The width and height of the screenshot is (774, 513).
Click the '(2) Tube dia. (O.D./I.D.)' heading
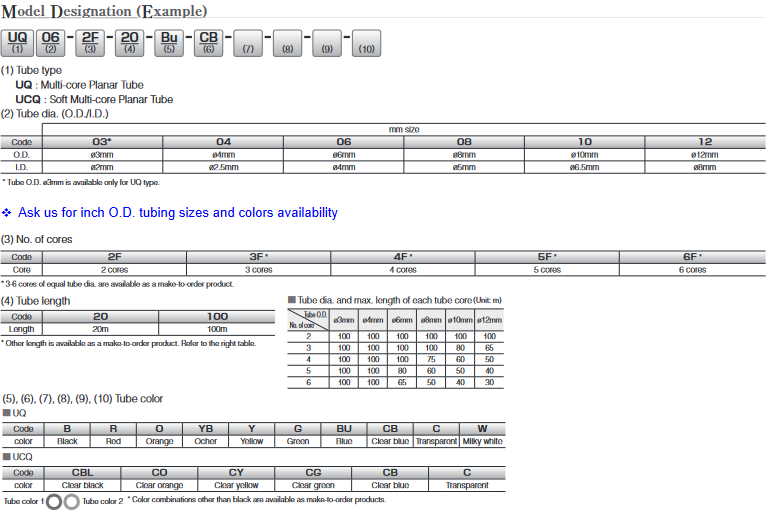coord(55,114)
